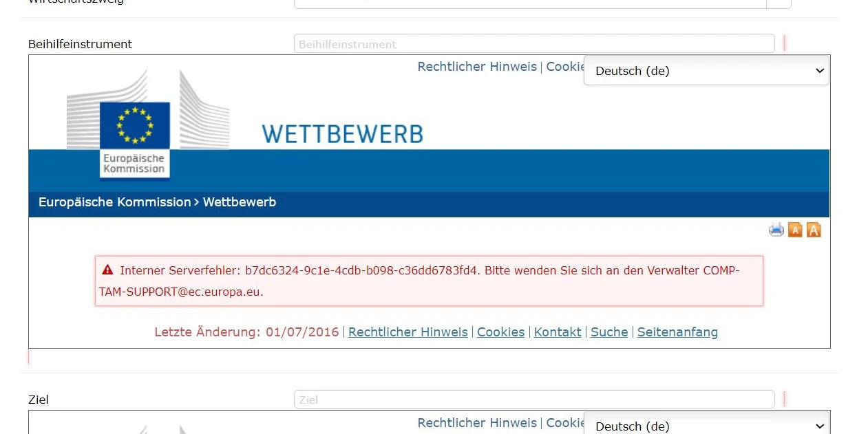Open the Suche footer link

(x=609, y=332)
